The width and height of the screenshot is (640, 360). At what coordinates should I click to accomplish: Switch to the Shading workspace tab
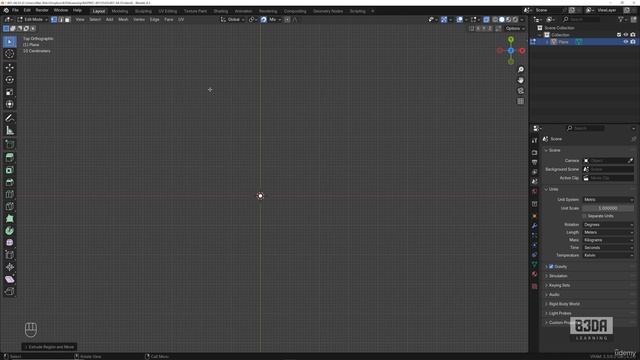(x=221, y=11)
